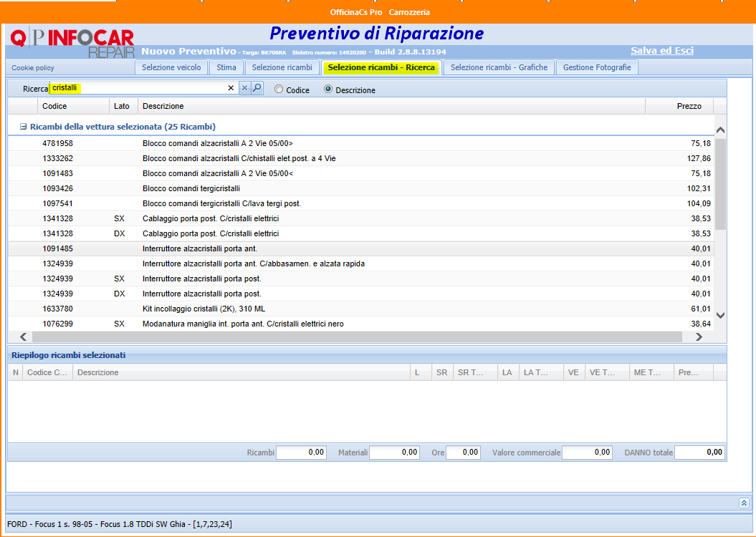Click horizontal scrollbar left arrow
Screen dimensions: 756x537
pyautogui.click(x=23, y=337)
